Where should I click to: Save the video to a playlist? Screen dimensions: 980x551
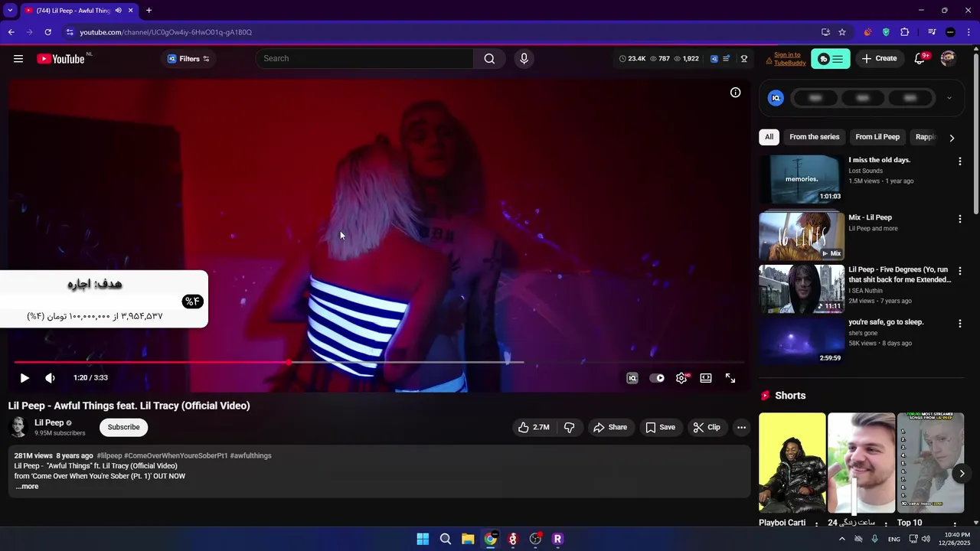pos(660,427)
